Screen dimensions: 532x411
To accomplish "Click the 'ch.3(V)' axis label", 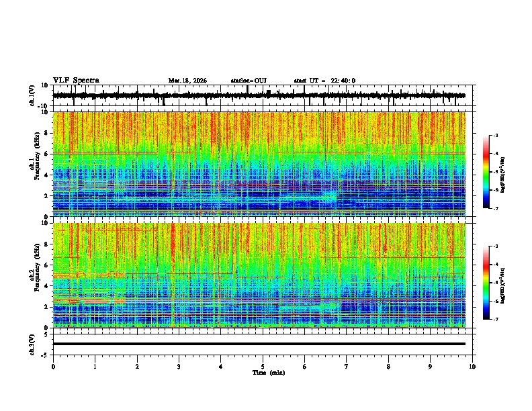I will click(x=32, y=345).
